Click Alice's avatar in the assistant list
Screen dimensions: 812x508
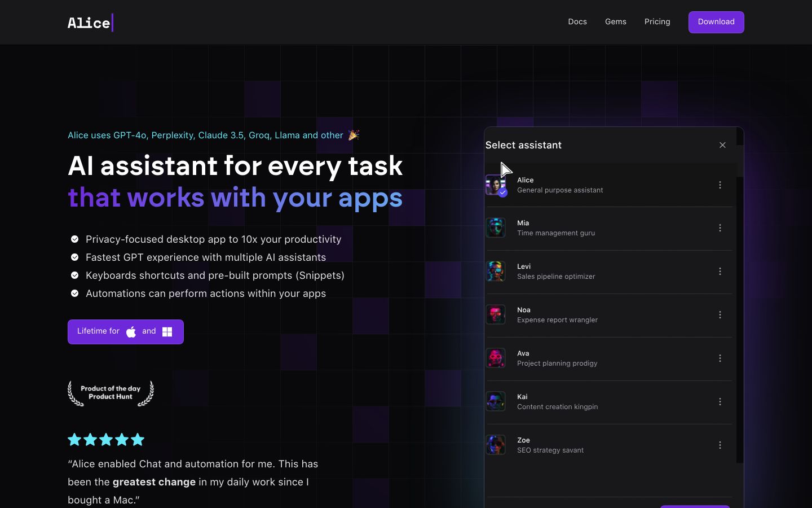coord(496,185)
